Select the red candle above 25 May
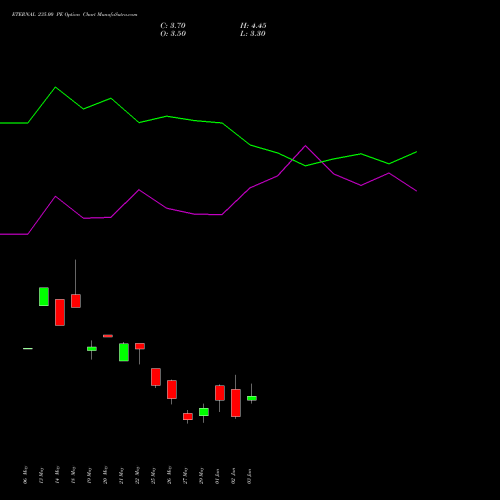This screenshot has width=500, height=500. click(x=156, y=377)
